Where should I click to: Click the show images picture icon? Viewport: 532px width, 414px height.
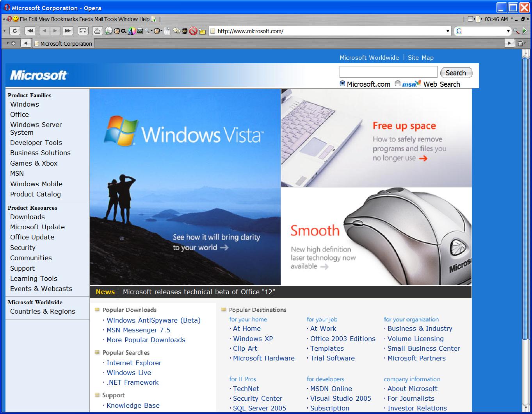click(140, 31)
